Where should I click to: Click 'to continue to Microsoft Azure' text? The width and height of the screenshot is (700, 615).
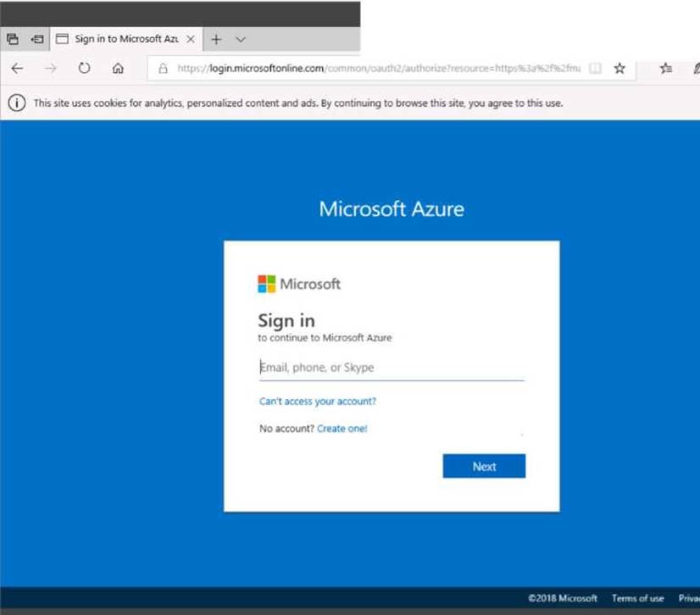click(x=325, y=338)
